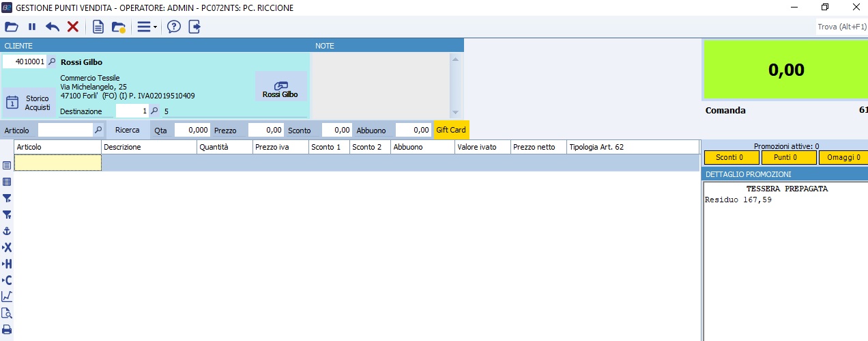Click the Articolo column header
This screenshot has height=341, width=868.
click(x=58, y=147)
